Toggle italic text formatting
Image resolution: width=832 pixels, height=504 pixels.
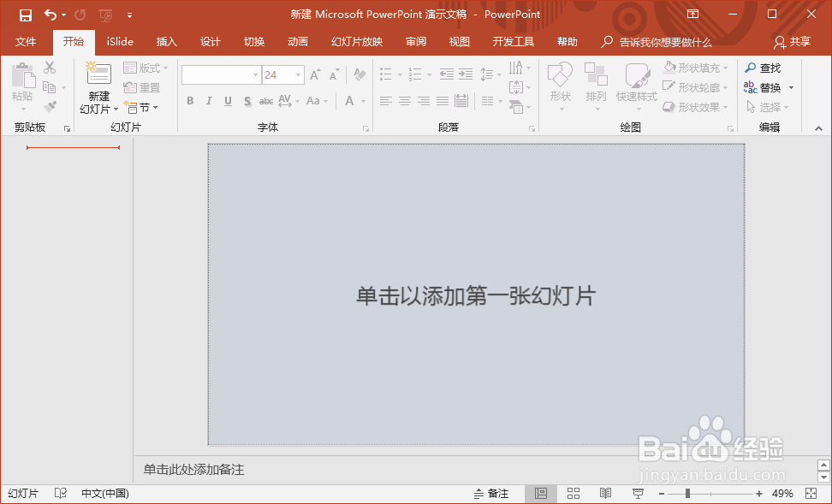208,101
